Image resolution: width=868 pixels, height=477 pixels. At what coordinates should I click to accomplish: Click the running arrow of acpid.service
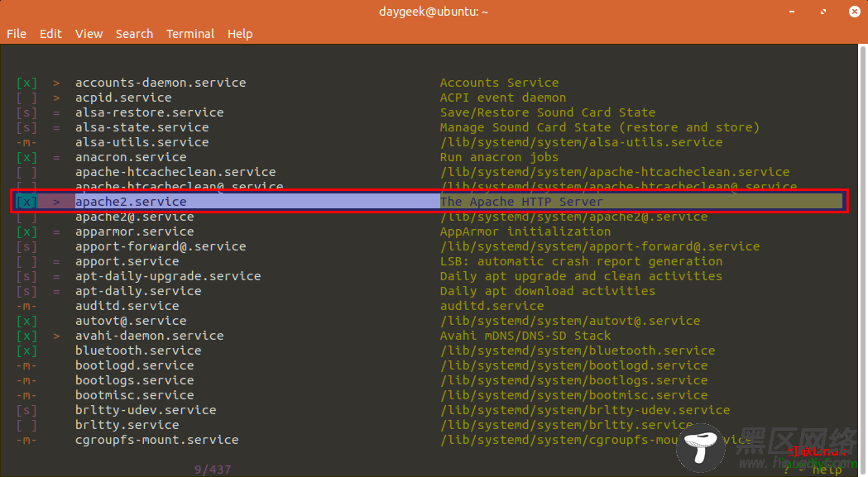click(56, 98)
